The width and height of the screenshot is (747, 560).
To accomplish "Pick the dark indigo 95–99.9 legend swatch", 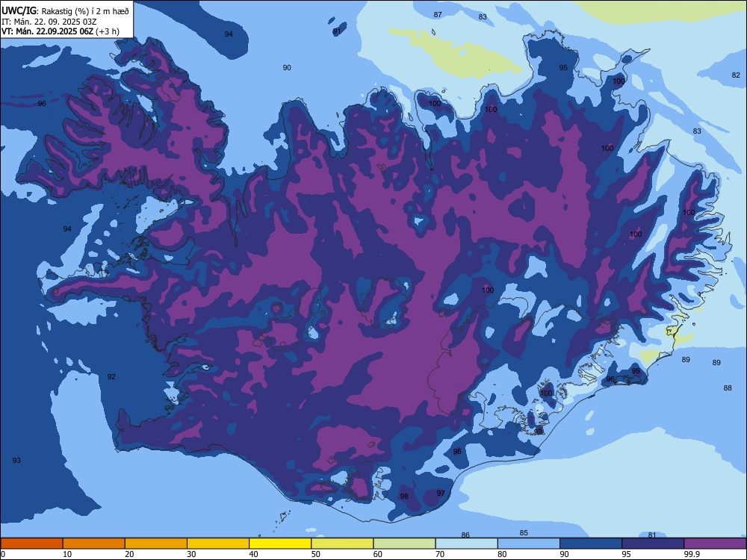I will tap(653, 544).
